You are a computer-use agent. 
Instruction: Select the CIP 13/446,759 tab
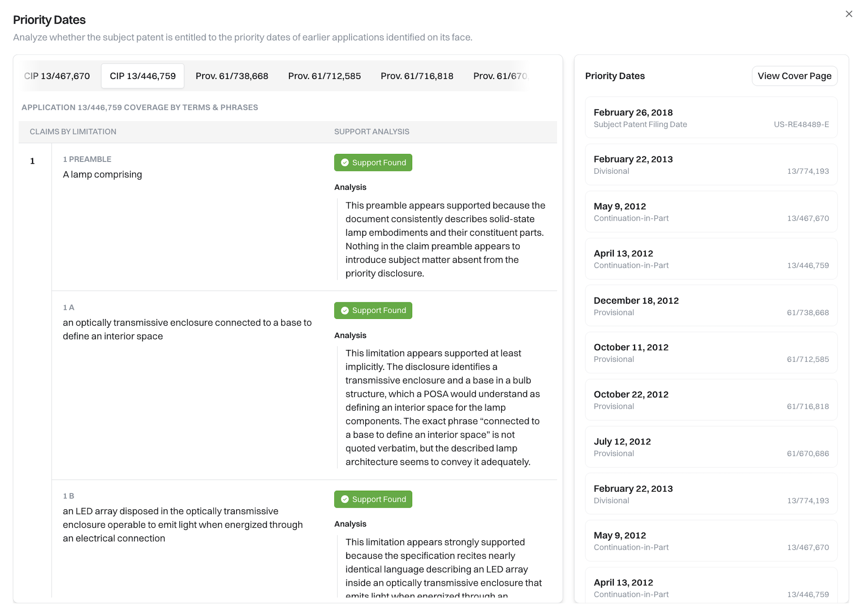coord(142,76)
